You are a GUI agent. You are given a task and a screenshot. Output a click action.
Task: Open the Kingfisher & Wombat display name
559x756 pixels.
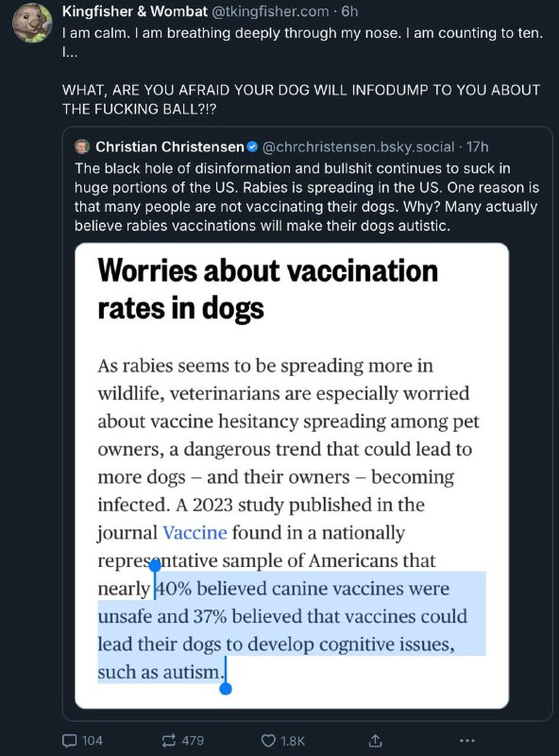(134, 11)
